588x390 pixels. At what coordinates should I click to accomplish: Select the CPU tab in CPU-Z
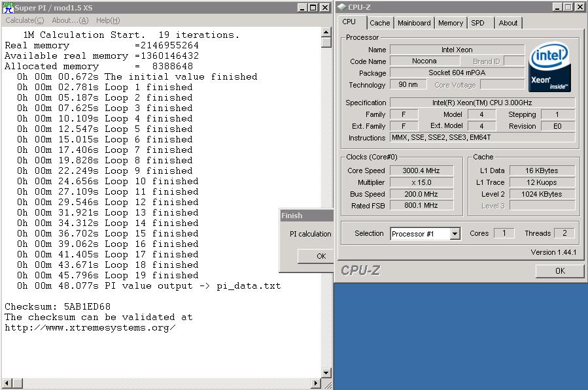click(x=349, y=22)
